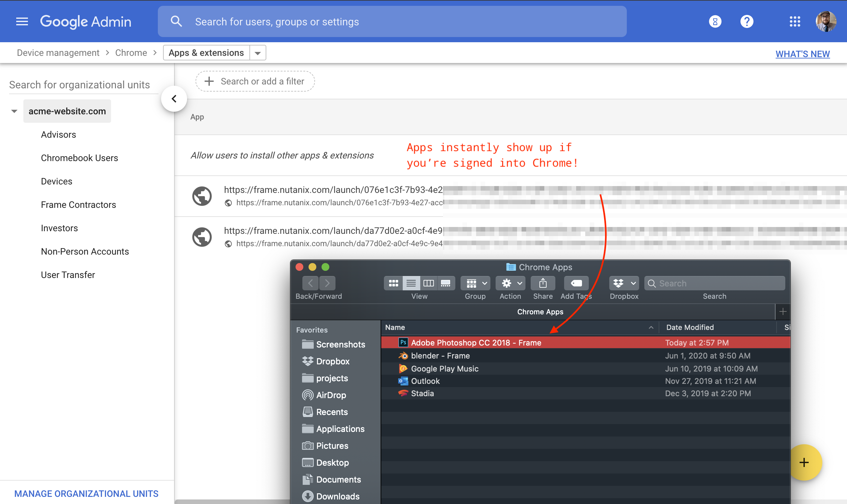Open the help question mark icon
This screenshot has width=847, height=504.
point(746,22)
